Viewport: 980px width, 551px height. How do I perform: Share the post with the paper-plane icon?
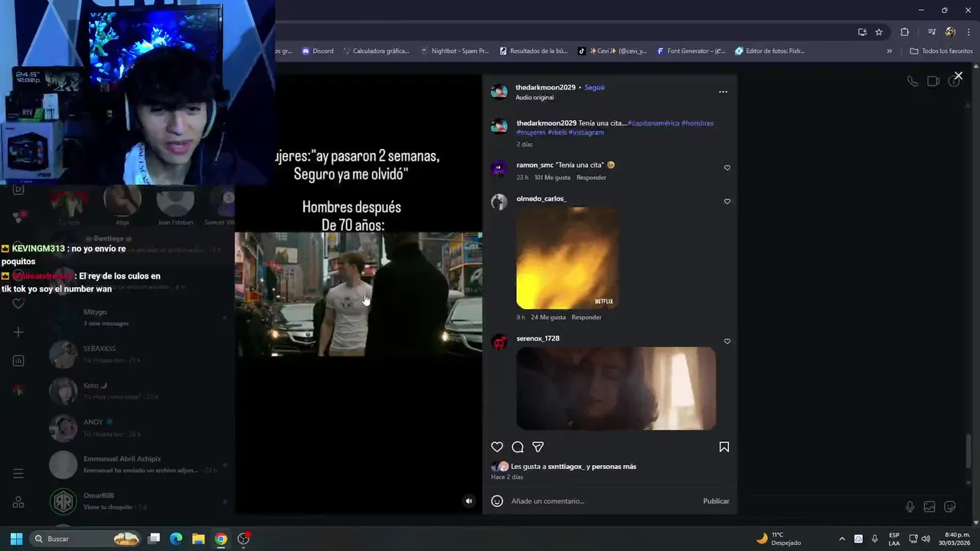click(x=538, y=447)
